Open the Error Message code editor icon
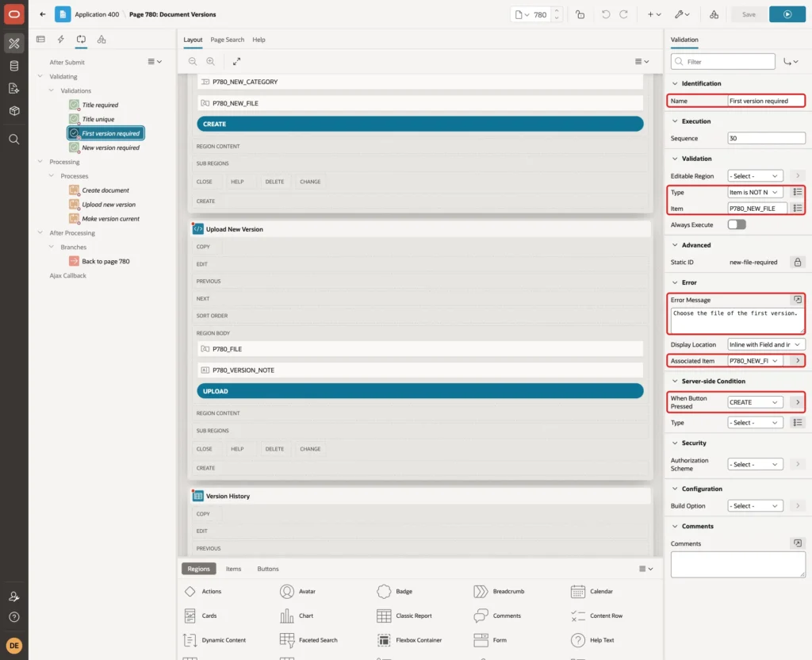812x660 pixels. coord(798,299)
